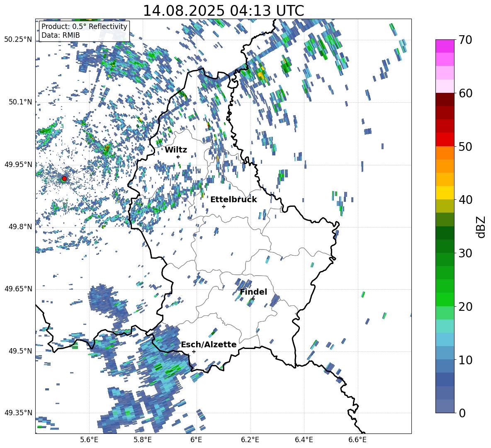Click the bright red colorbar segment at 50

coord(445,140)
